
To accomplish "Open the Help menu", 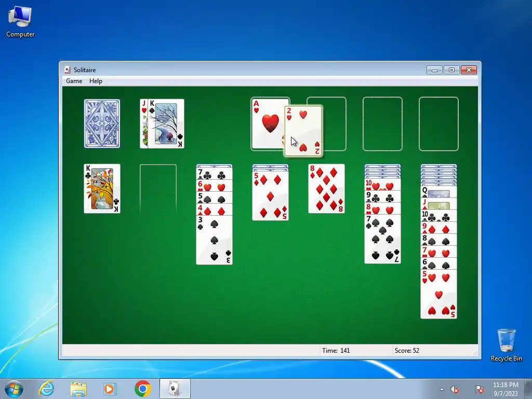I will tap(96, 81).
